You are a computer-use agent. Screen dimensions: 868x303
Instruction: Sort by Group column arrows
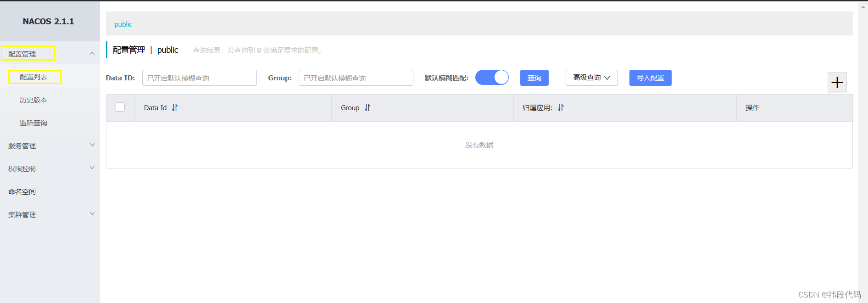point(367,108)
